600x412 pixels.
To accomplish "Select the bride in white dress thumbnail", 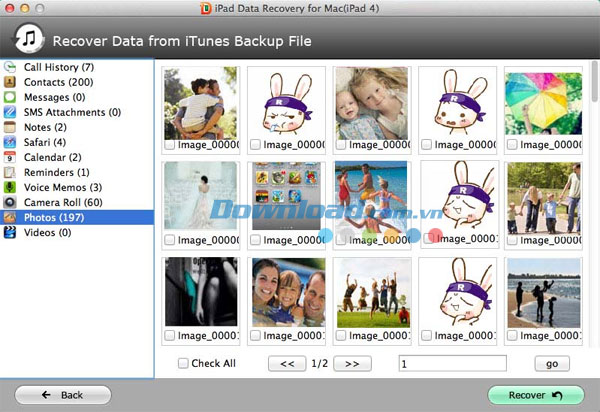I will tap(201, 195).
